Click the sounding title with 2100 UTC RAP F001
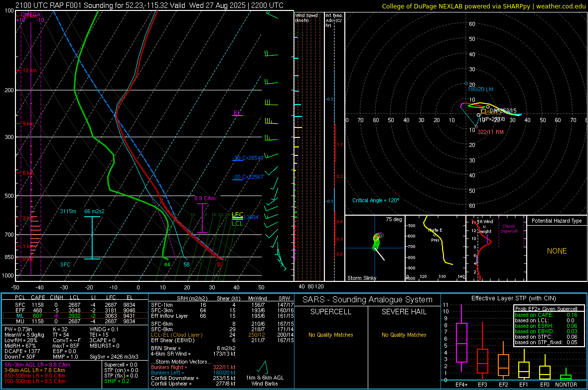 [x=149, y=5]
